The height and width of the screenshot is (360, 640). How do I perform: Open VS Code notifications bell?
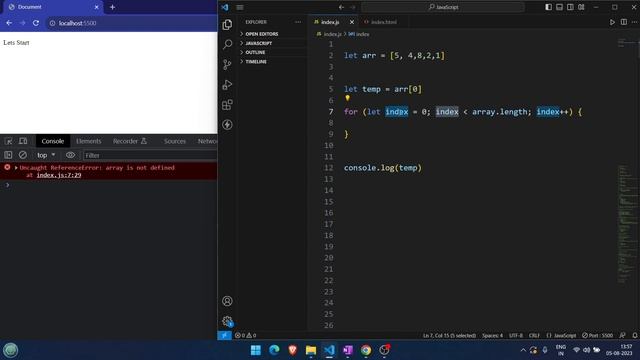635,335
